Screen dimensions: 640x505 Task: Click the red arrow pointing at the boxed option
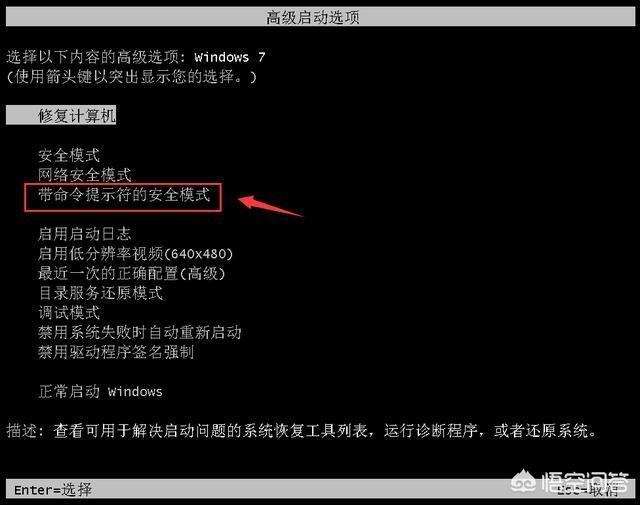pos(270,206)
